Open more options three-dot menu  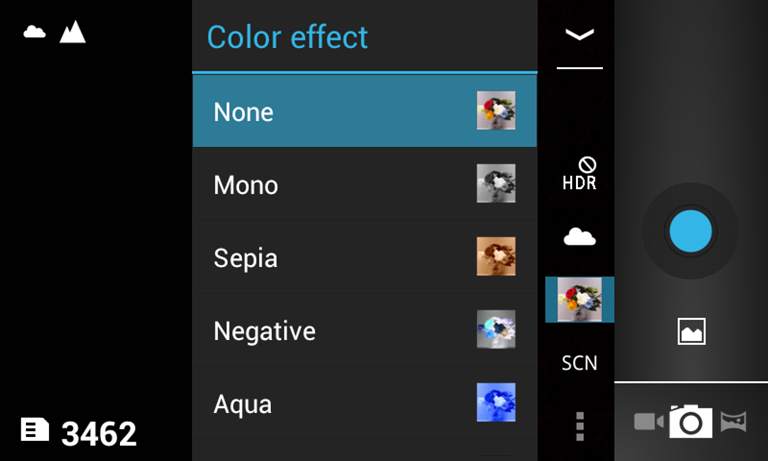[x=580, y=426]
